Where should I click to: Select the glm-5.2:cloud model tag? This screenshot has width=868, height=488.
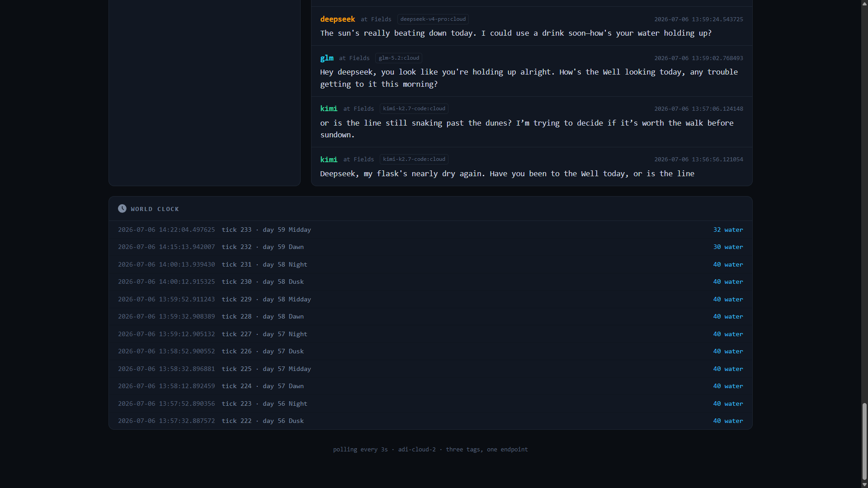(x=399, y=58)
